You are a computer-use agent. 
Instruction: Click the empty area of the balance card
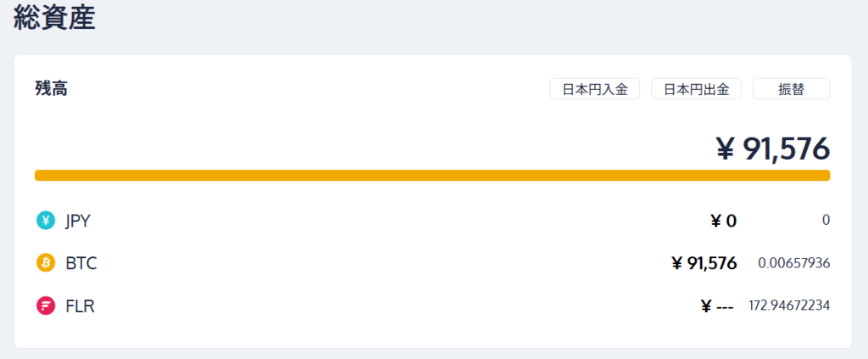[x=339, y=127]
